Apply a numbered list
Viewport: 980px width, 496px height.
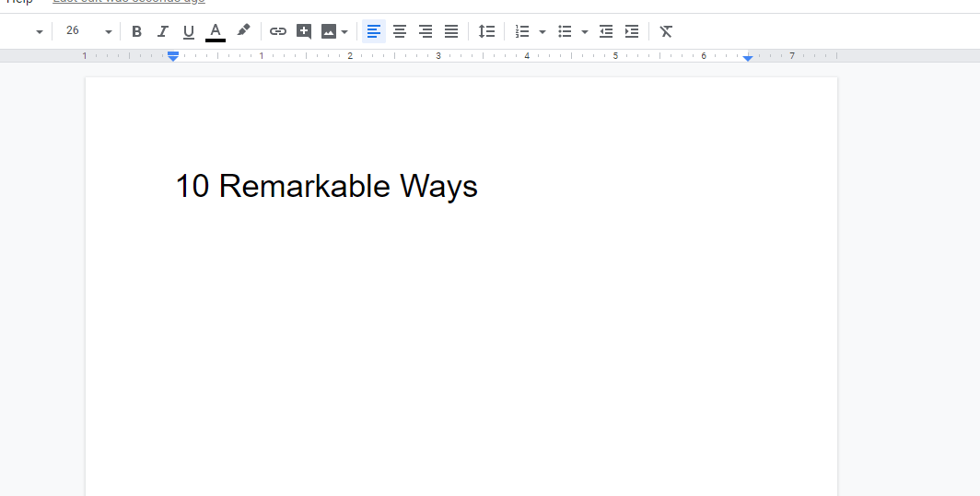522,31
